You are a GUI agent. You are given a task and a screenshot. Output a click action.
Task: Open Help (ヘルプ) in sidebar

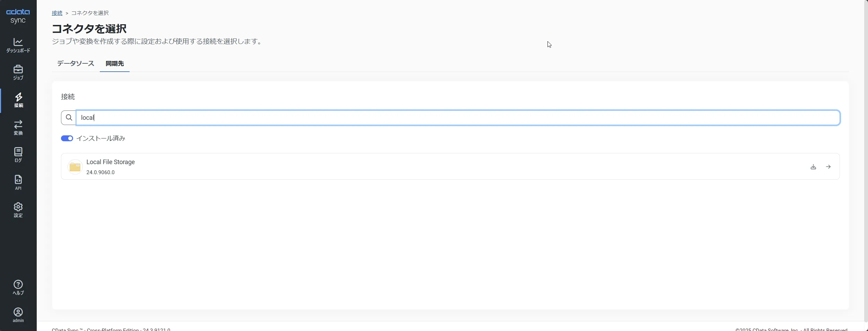[18, 288]
